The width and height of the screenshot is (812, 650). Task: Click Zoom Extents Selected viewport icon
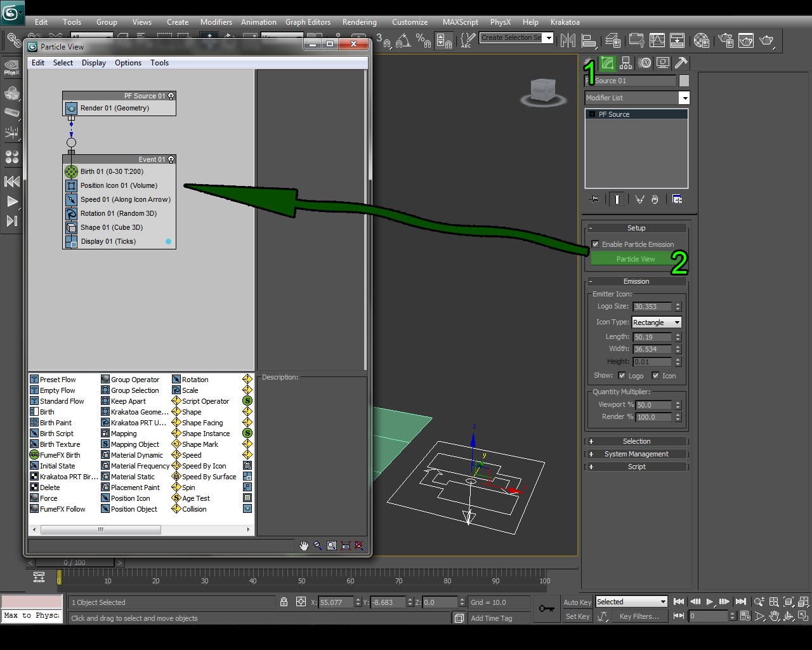[789, 602]
